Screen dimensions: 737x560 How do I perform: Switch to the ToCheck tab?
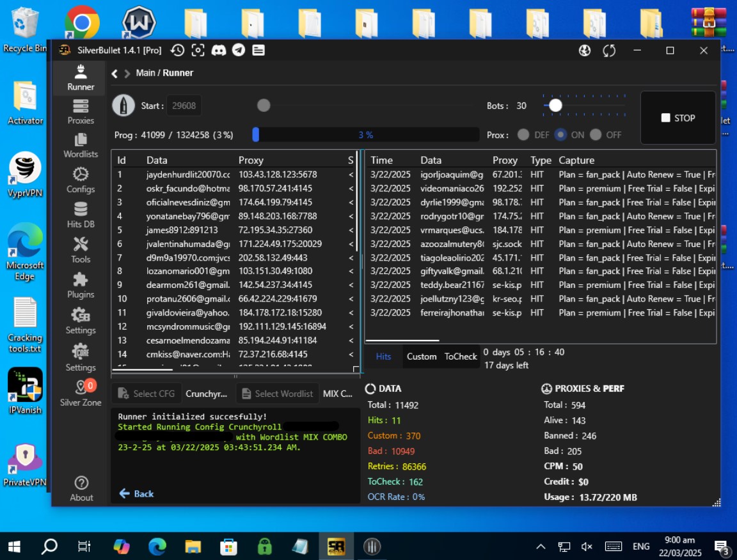click(461, 356)
